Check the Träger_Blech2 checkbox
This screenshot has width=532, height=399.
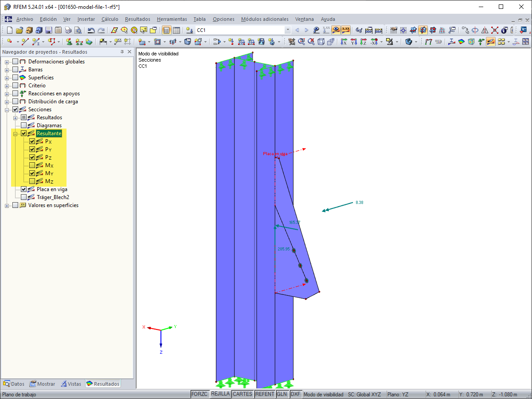coord(24,197)
